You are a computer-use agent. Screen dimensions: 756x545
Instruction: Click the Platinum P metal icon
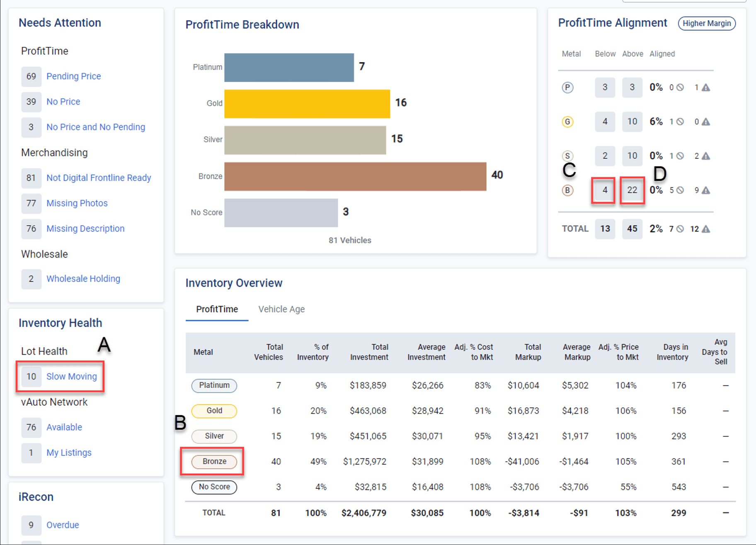point(567,88)
